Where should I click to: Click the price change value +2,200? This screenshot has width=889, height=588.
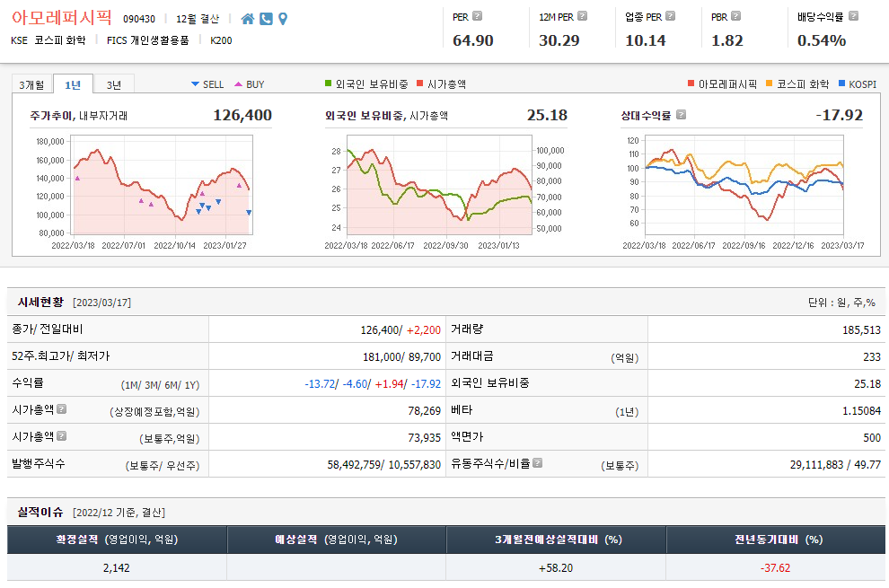pyautogui.click(x=424, y=330)
